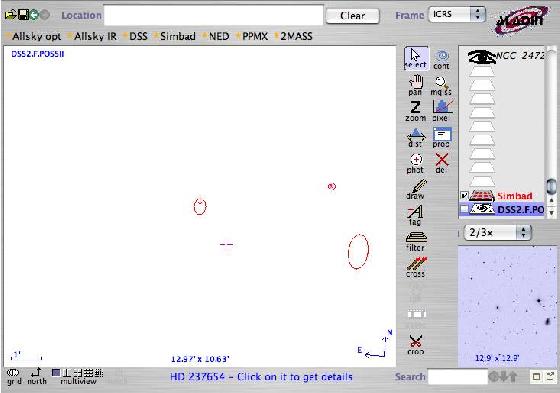Open the 2/3x zoom factor dropdown
Viewport: 560px width, 393px height.
[x=498, y=233]
